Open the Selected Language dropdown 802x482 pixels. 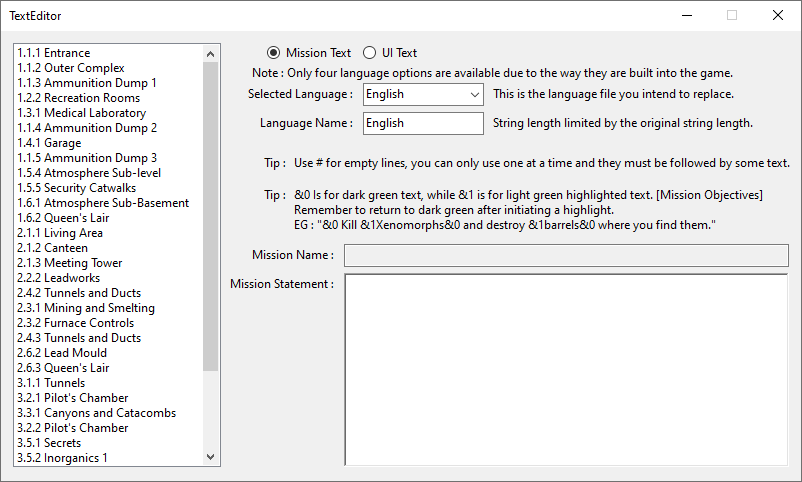(423, 94)
